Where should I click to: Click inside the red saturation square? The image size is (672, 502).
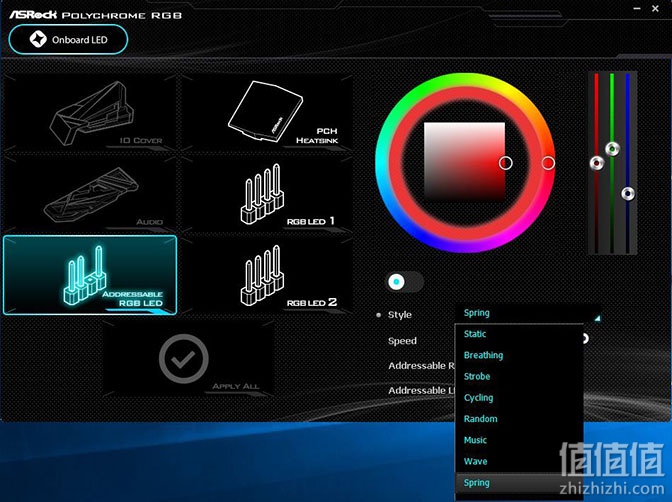464,162
